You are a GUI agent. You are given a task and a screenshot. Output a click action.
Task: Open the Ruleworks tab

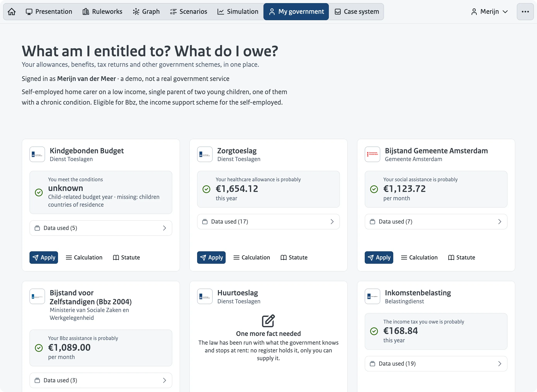coord(102,12)
